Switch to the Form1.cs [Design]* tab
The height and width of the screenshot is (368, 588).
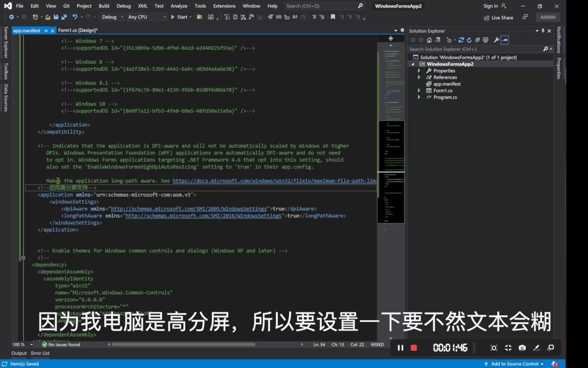[78, 30]
